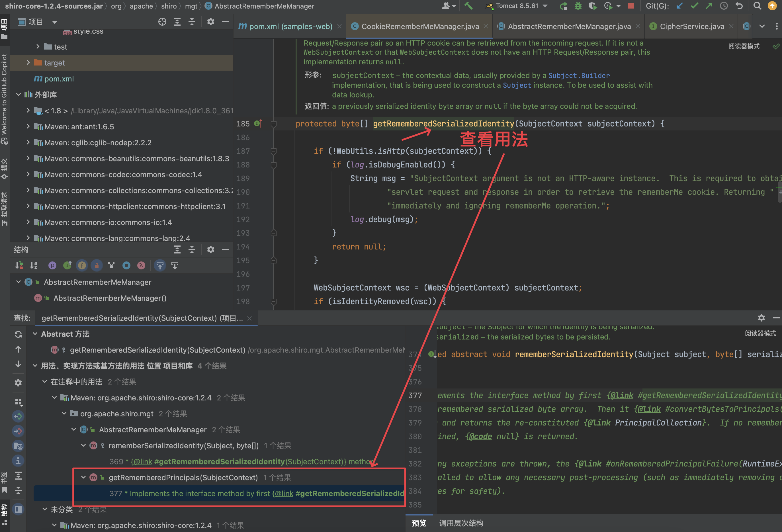
Task: Expand all results in Find panel
Action: (18, 476)
